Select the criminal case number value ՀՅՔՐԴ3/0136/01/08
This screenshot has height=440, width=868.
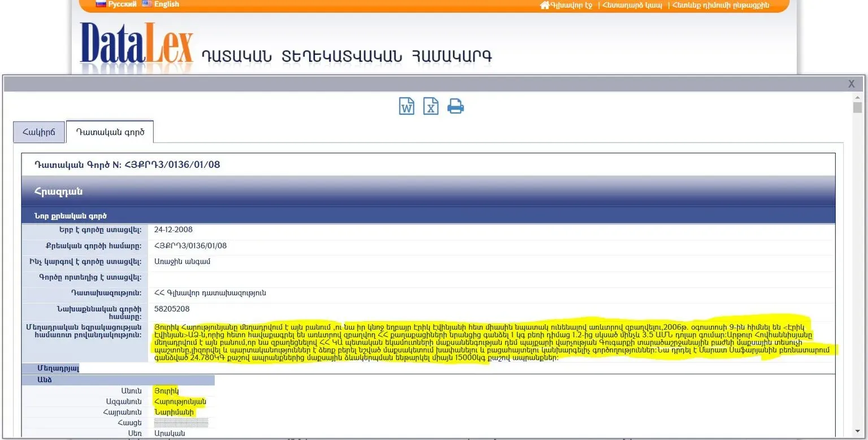(190, 245)
